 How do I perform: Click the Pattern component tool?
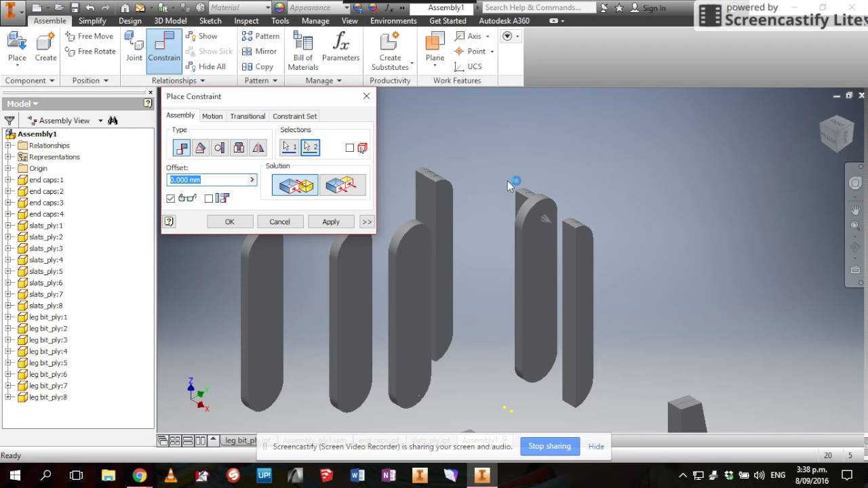click(x=260, y=36)
